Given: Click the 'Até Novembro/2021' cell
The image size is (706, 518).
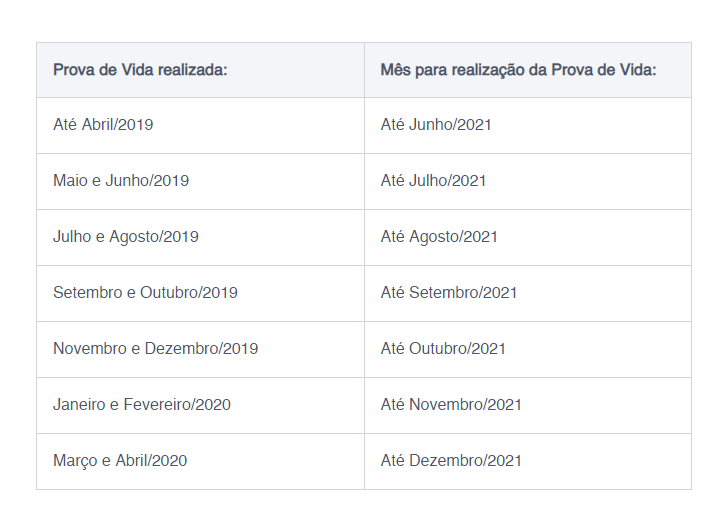Looking at the screenshot, I should pyautogui.click(x=451, y=405).
